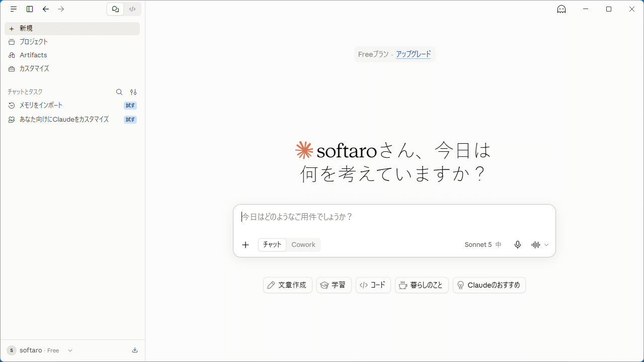Open プロジェクト in the sidebar
Screen dimensions: 644x362
72,42
